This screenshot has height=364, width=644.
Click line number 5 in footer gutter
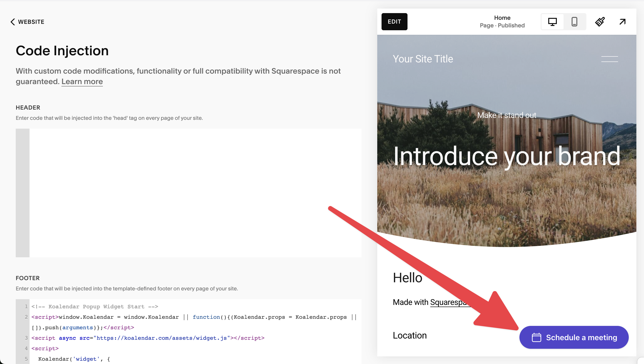(x=26, y=359)
